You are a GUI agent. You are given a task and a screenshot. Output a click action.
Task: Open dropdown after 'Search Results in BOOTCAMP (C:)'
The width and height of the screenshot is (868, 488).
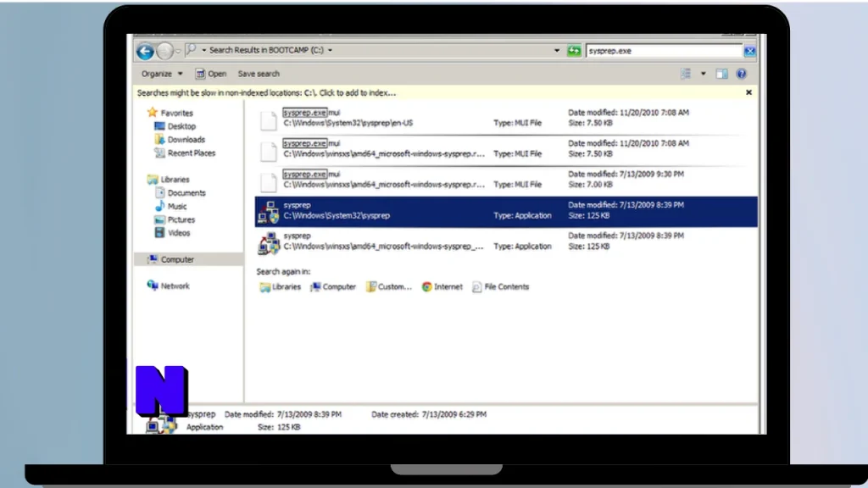click(x=330, y=50)
